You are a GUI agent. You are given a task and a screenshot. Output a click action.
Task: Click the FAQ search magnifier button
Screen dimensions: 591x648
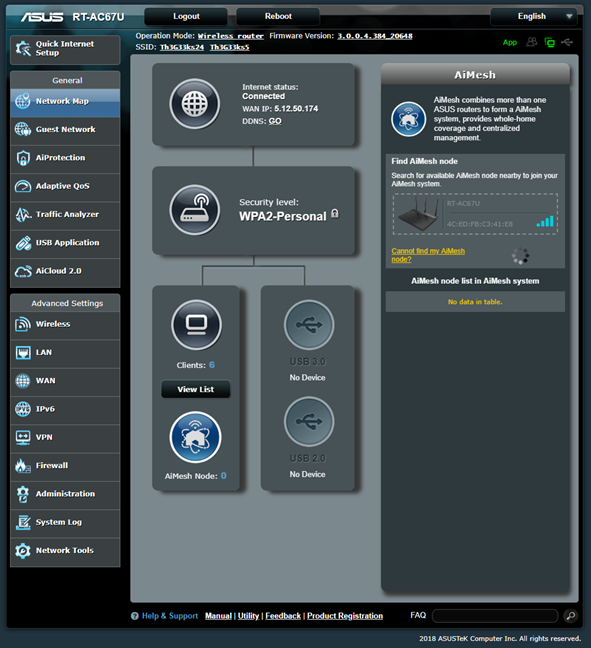[x=571, y=616]
